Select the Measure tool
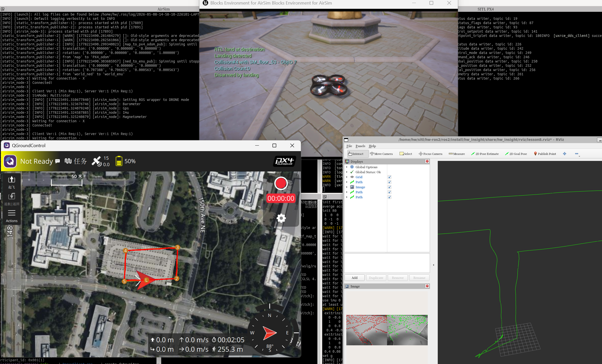Image resolution: width=602 pixels, height=364 pixels. 457,154
